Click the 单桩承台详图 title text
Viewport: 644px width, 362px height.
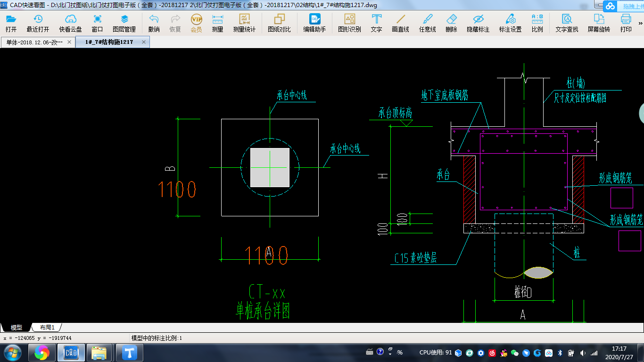pos(263,311)
